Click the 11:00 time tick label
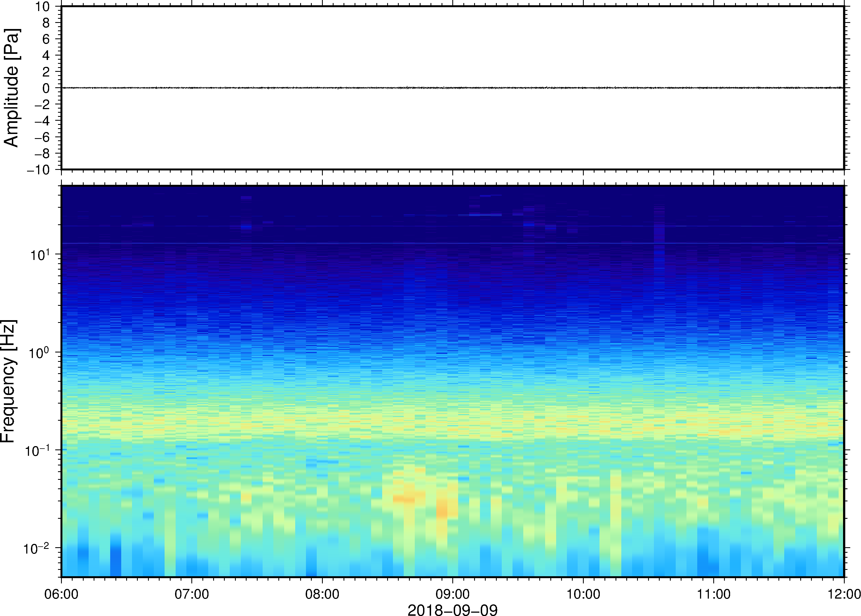Image resolution: width=861 pixels, height=616 pixels. [x=714, y=594]
